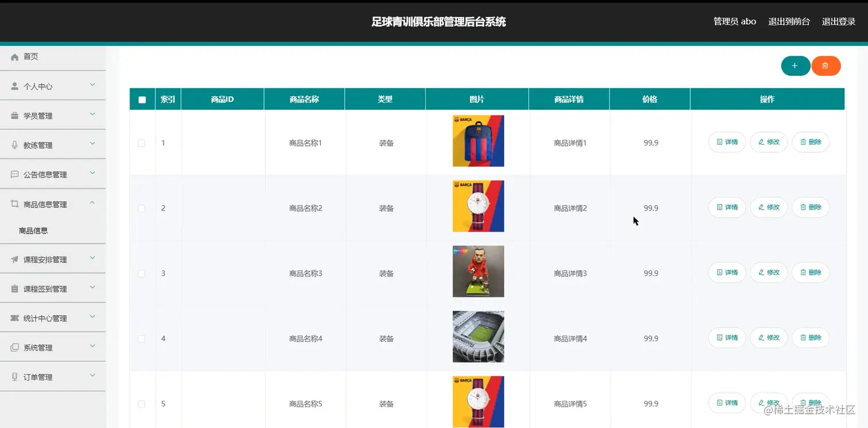Click the 商品详情3 cell
Viewport: 868px width, 428px height.
click(x=570, y=273)
